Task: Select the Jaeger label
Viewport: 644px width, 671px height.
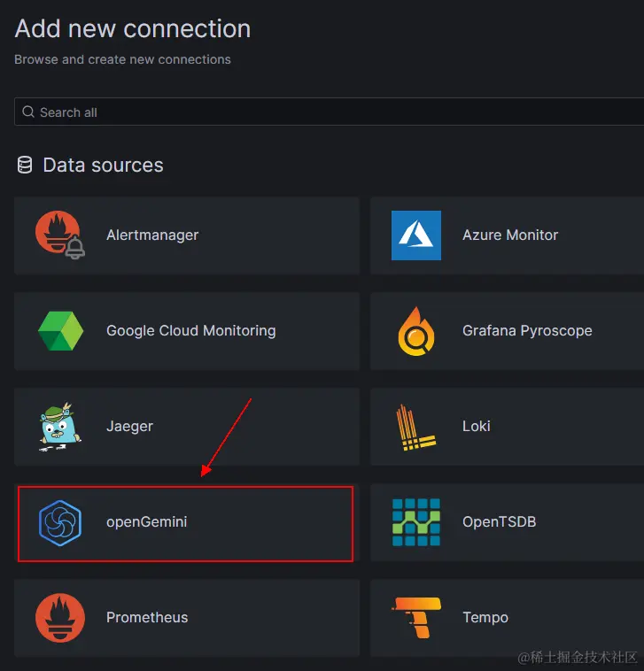Action: (129, 426)
